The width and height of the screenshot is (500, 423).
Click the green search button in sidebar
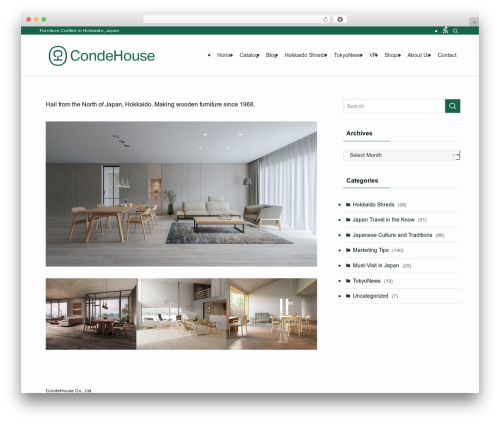pos(452,106)
